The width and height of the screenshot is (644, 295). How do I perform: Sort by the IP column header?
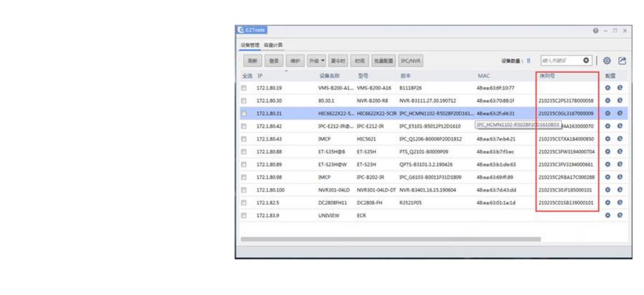(x=259, y=75)
